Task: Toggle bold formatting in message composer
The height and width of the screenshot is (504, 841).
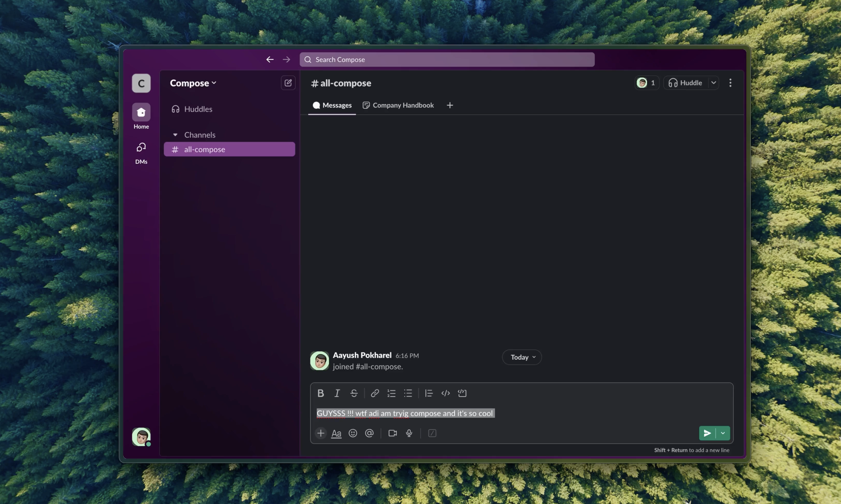Action: click(320, 393)
